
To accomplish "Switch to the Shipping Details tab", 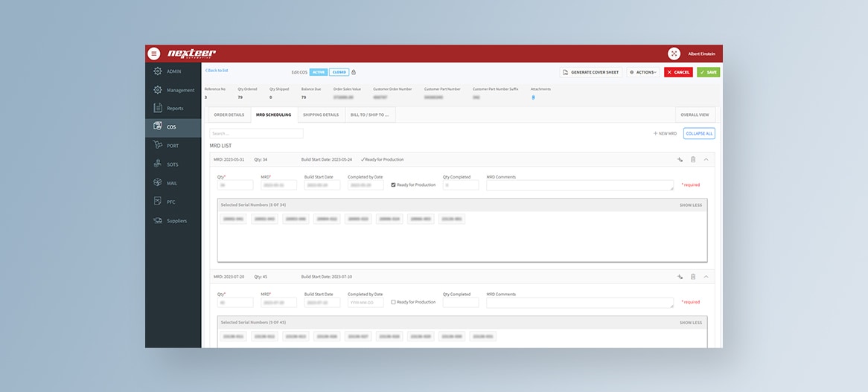I will click(x=321, y=115).
